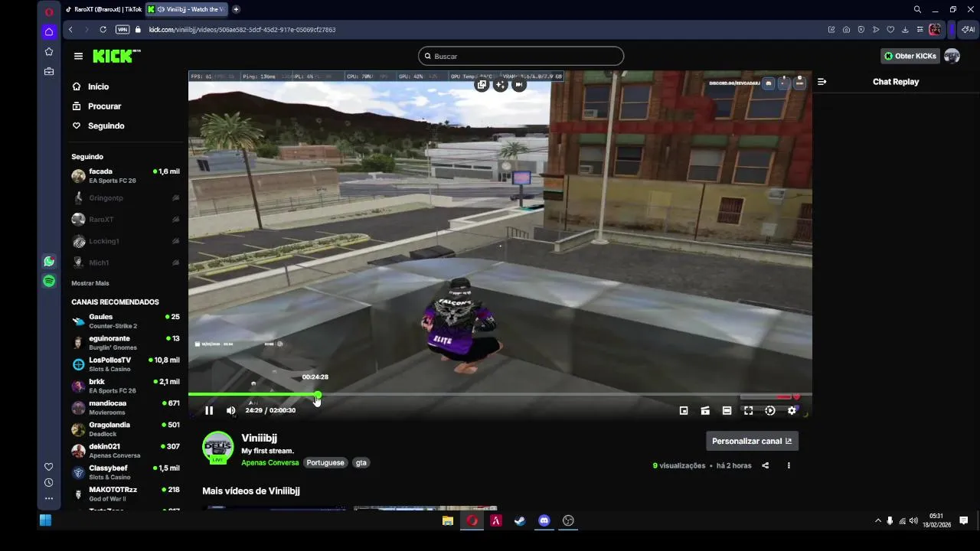980x551 pixels.
Task: Open the playback speed control
Action: (x=770, y=410)
